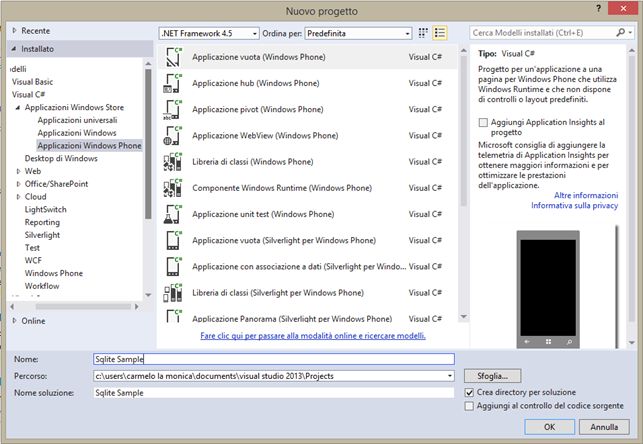Click link to search templates online
The image size is (643, 444).
[313, 336]
